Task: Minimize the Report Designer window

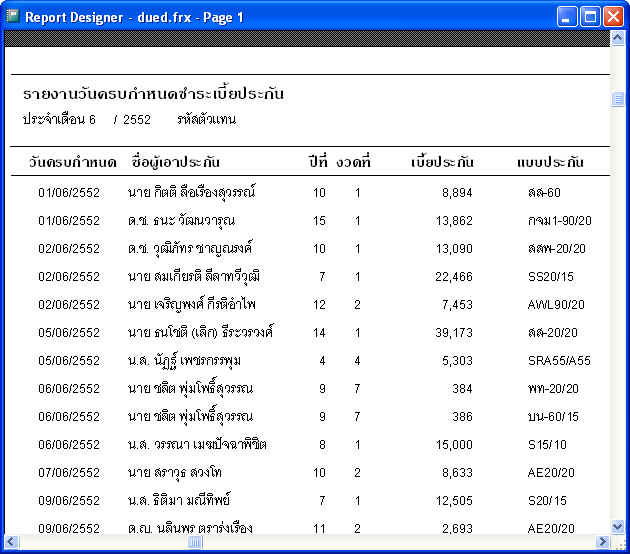Action: [567, 17]
